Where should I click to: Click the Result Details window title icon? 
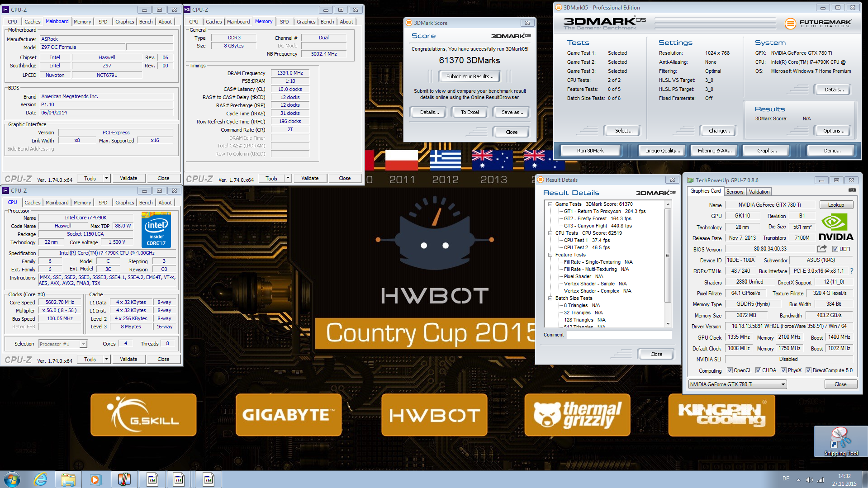[x=541, y=180]
